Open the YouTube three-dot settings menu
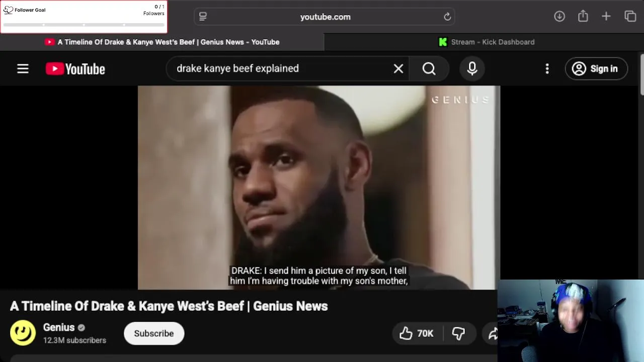 (x=547, y=68)
